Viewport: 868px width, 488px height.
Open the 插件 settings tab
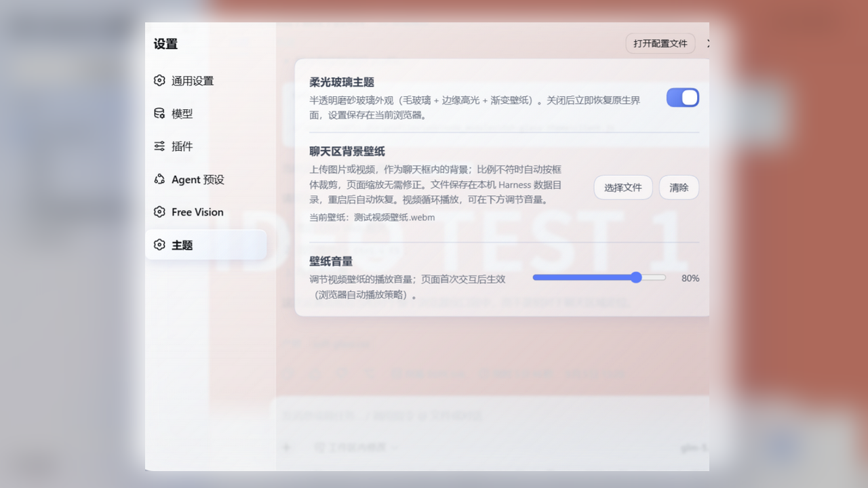(206, 146)
